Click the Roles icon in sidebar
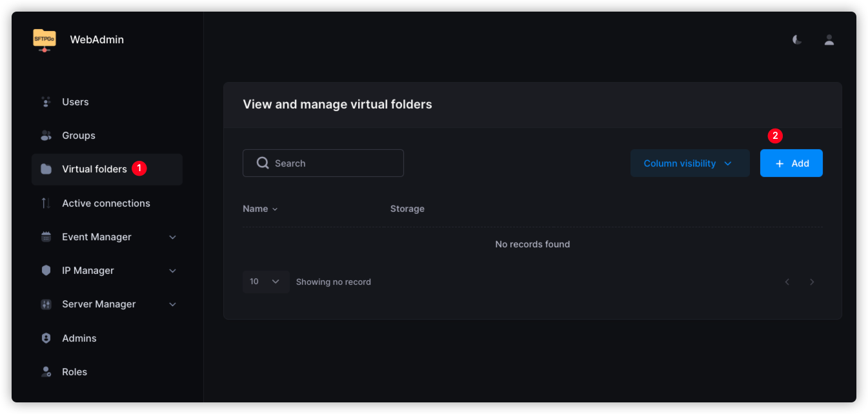 tap(46, 372)
